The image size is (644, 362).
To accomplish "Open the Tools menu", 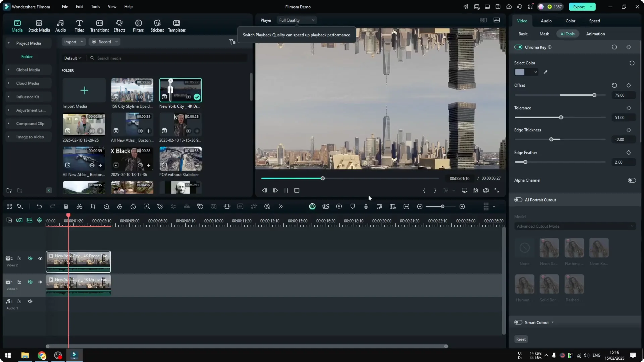I will (x=95, y=7).
